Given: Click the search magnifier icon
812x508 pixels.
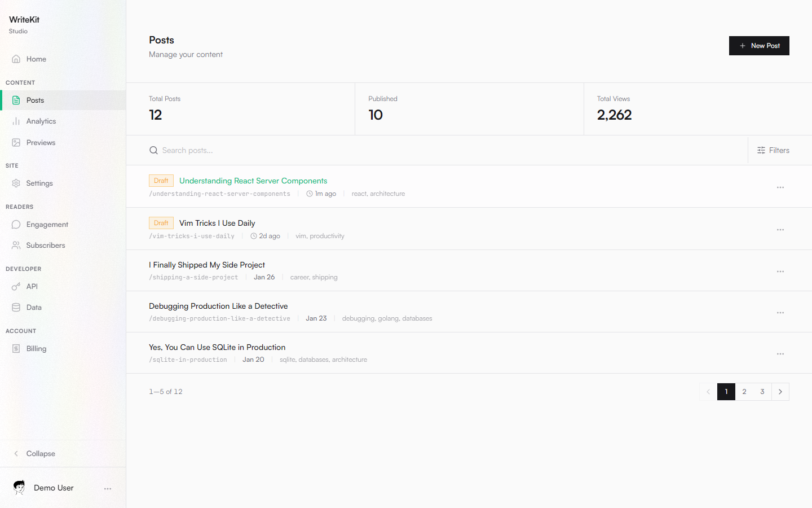Looking at the screenshot, I should click(x=153, y=150).
